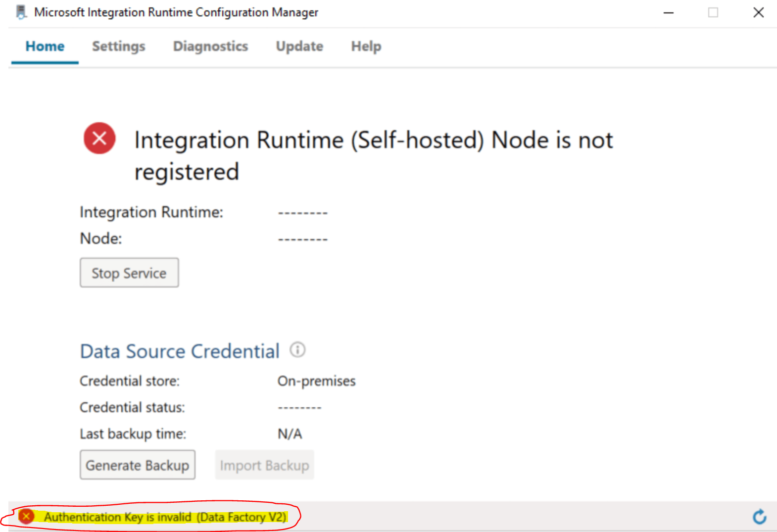This screenshot has height=532, width=777.
Task: Click the 'Integration Runtime:' label
Action: point(151,212)
